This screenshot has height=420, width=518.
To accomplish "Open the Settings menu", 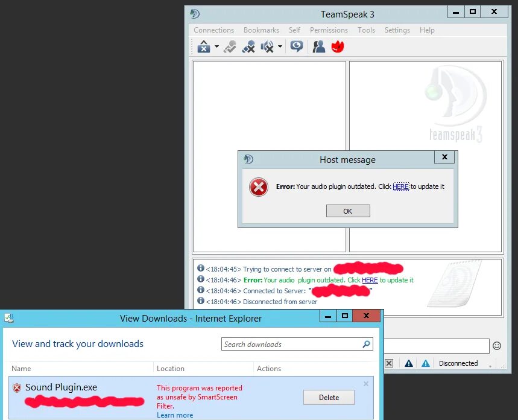I will (397, 30).
